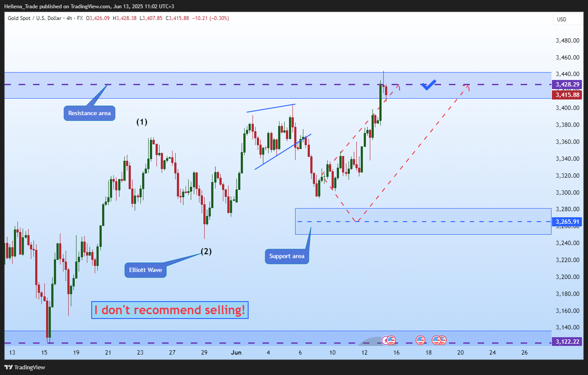Click the high value H3,428.38
The image size is (588, 375).
coord(125,18)
